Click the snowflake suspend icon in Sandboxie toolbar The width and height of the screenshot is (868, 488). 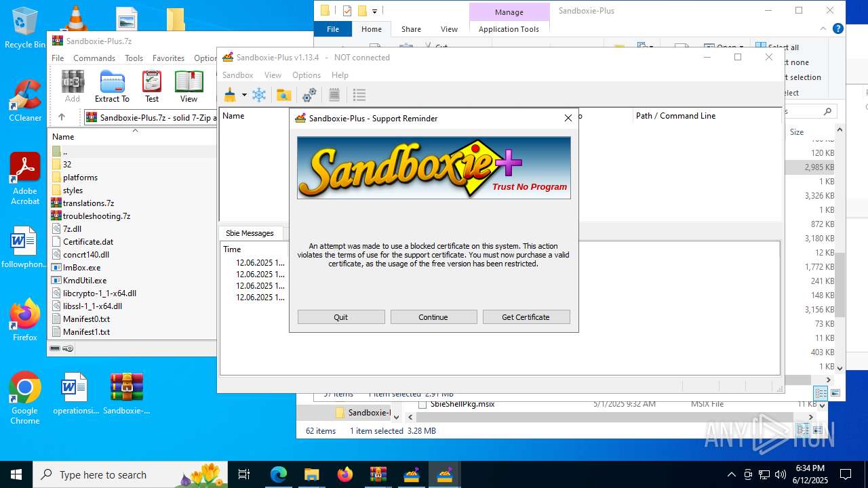259,95
